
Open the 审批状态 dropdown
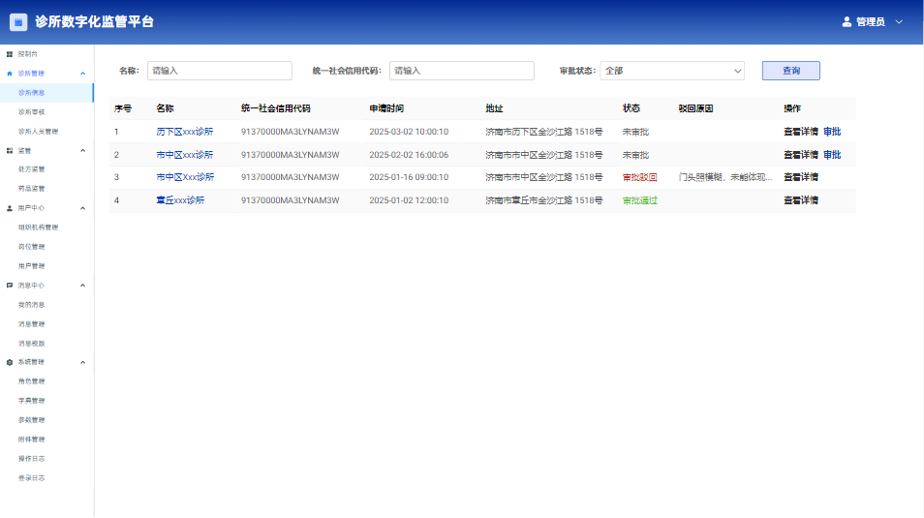point(672,71)
